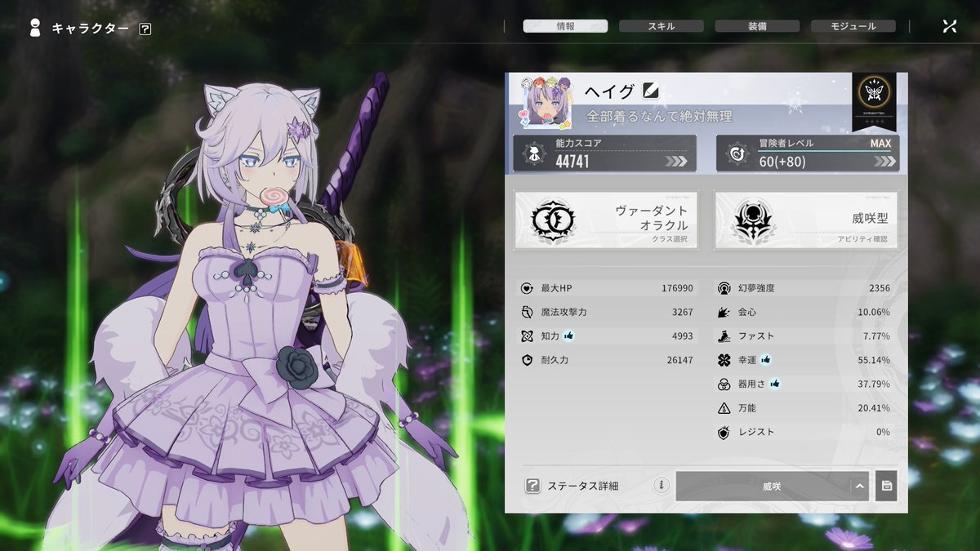Open the butterfly emblem badge
The image size is (980, 551).
(x=874, y=102)
